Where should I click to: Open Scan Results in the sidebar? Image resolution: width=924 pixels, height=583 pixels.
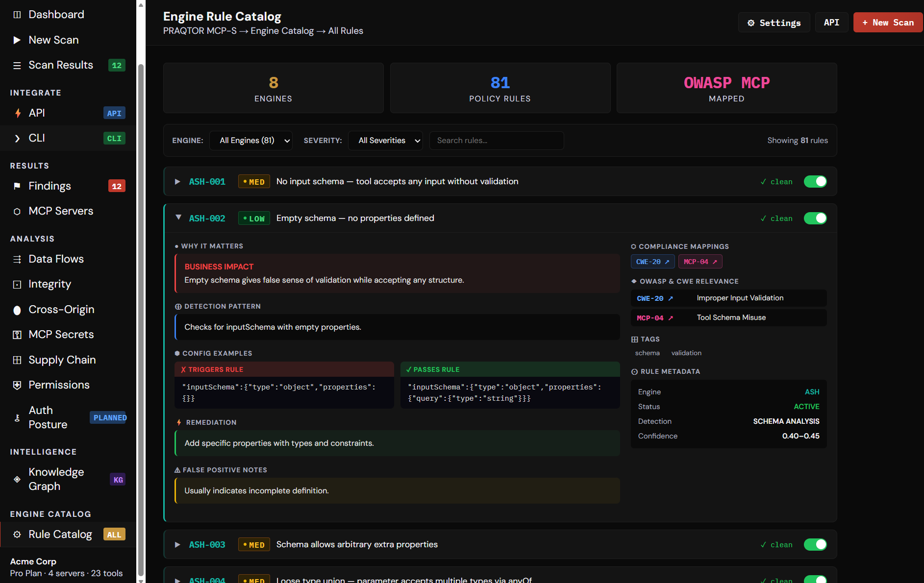61,65
